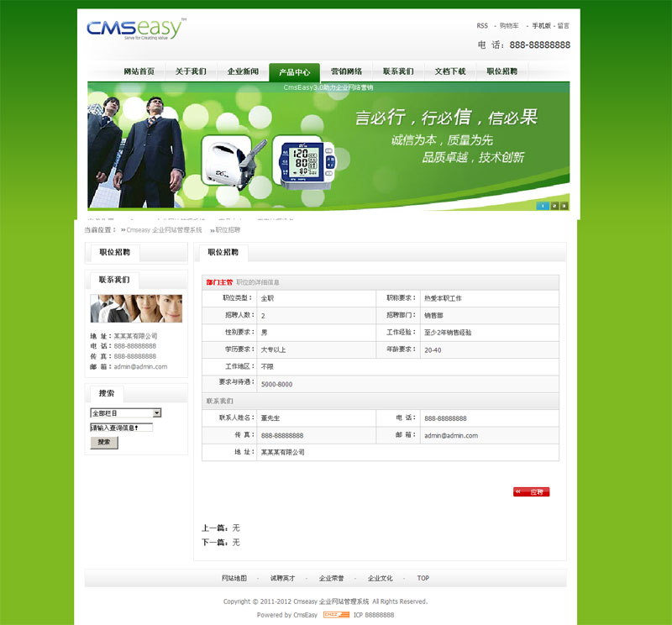
Task: Click the red 应聘 apply button
Action: (x=531, y=491)
